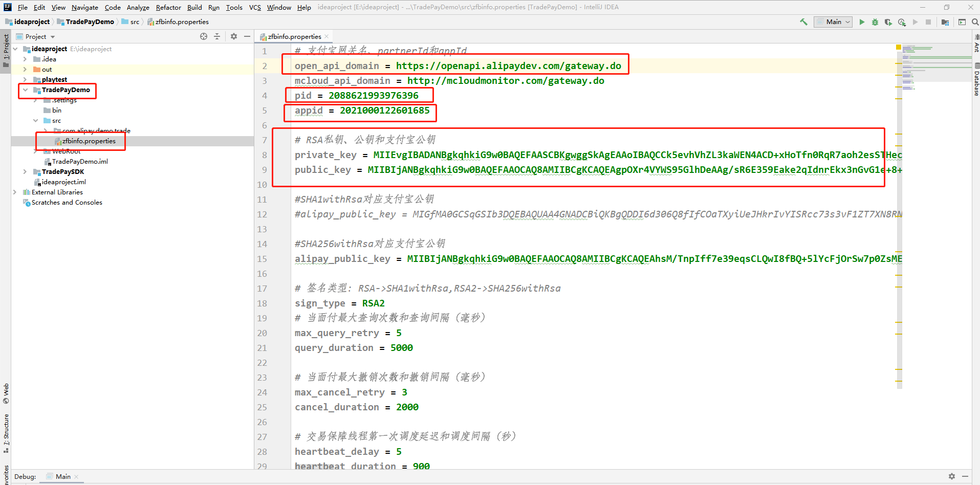
Task: Click the cancel_duration value 2000
Action: [407, 407]
